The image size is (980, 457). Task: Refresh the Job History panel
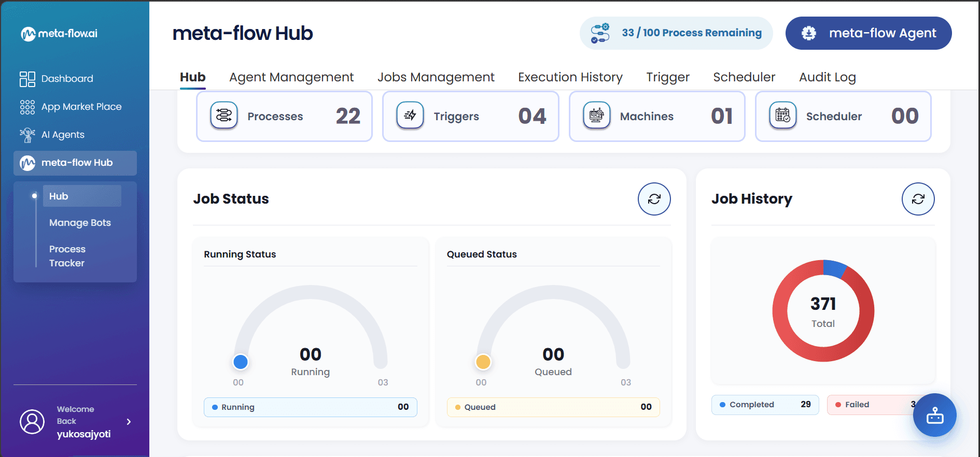click(x=918, y=199)
